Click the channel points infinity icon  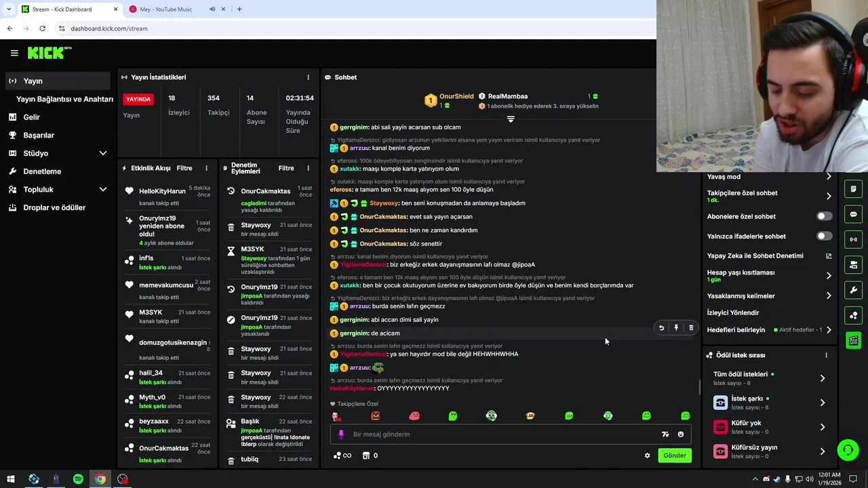(342, 455)
